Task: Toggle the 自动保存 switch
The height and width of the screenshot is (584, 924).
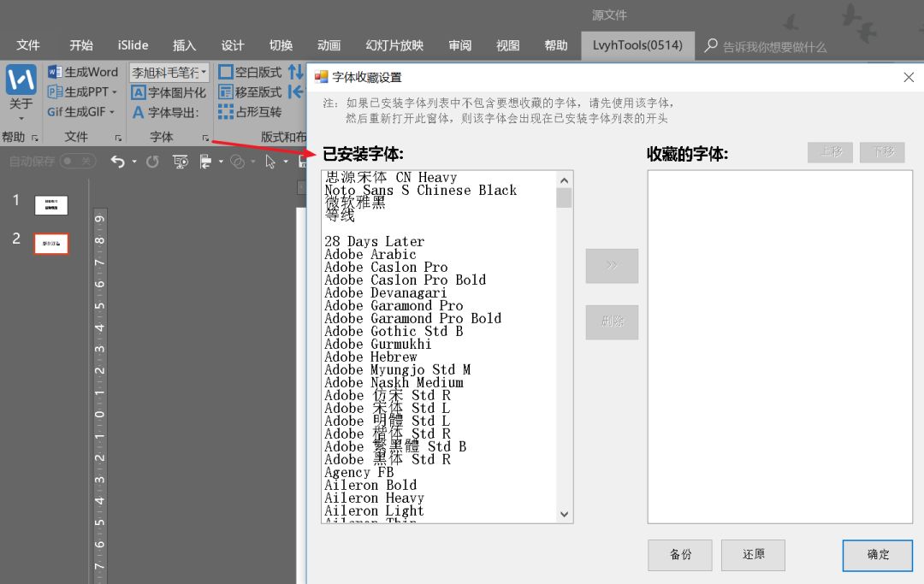Action: tap(77, 162)
